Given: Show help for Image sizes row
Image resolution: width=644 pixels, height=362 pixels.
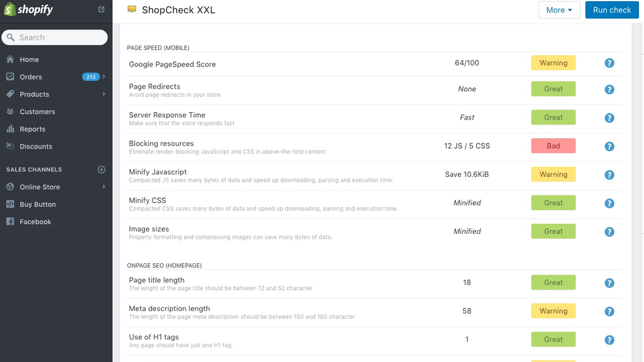Looking at the screenshot, I should (609, 232).
